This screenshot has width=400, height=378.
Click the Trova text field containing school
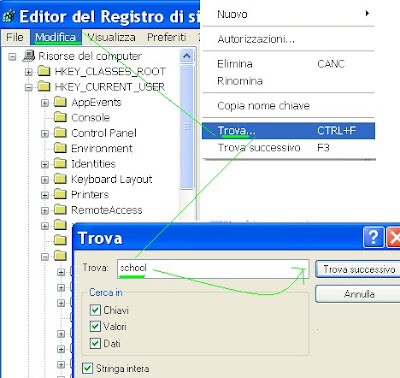pos(213,269)
